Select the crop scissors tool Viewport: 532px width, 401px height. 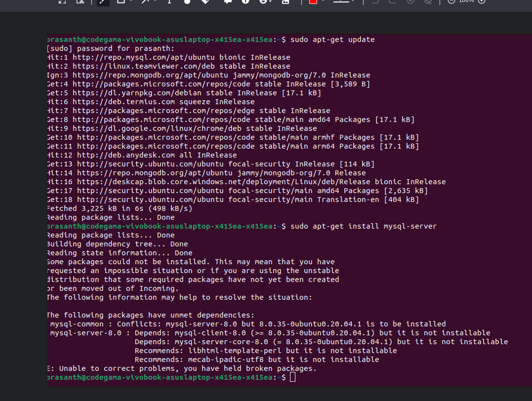(x=80, y=2)
